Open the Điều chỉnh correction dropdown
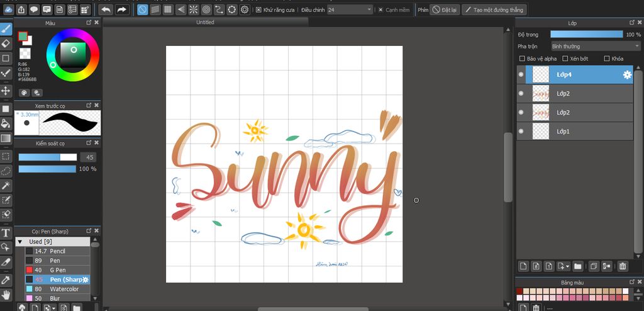Viewport: 644px width, 311px height. click(x=350, y=9)
